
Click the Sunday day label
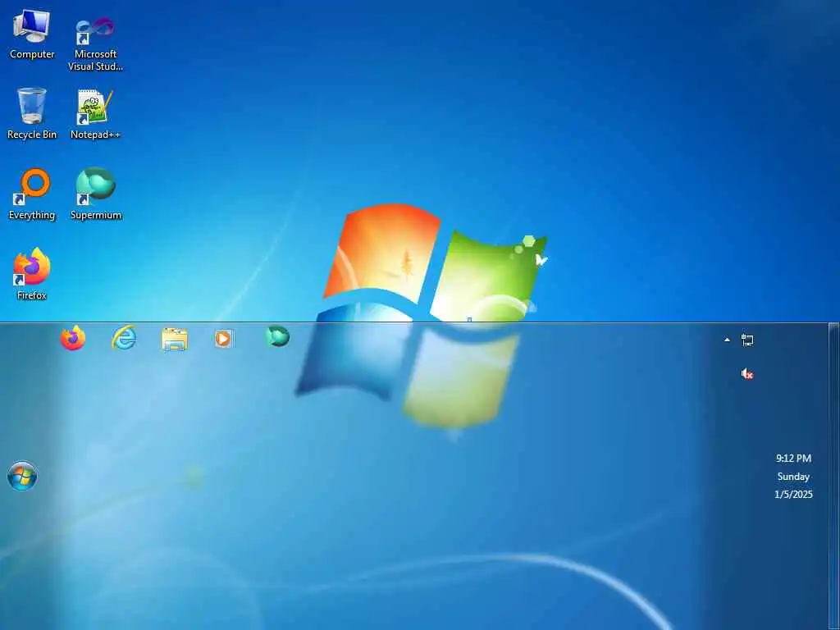(793, 477)
